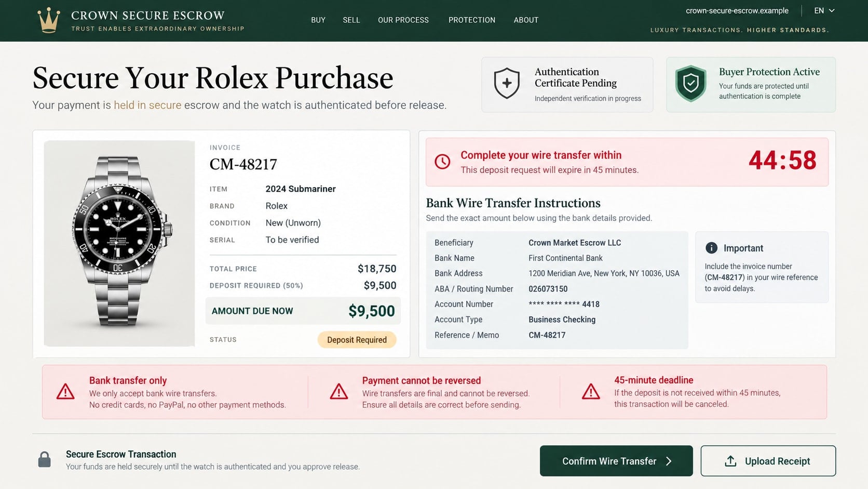
Task: Click the chevron arrow in Confirm Wire Transfer
Action: click(x=669, y=461)
